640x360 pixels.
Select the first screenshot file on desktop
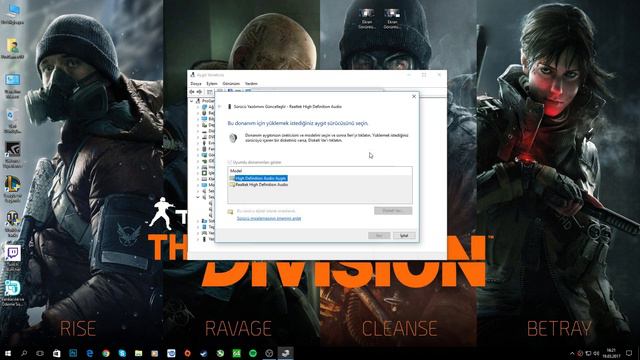click(367, 19)
